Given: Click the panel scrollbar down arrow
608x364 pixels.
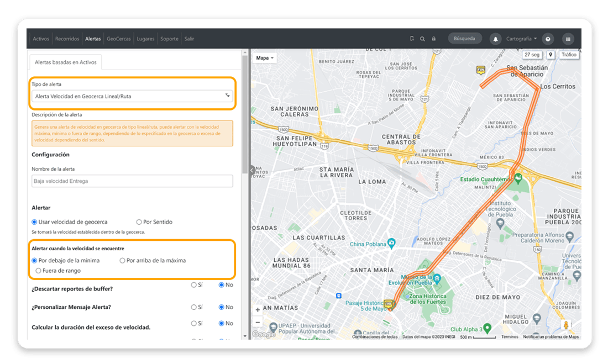Looking at the screenshot, I should pyautogui.click(x=245, y=336).
